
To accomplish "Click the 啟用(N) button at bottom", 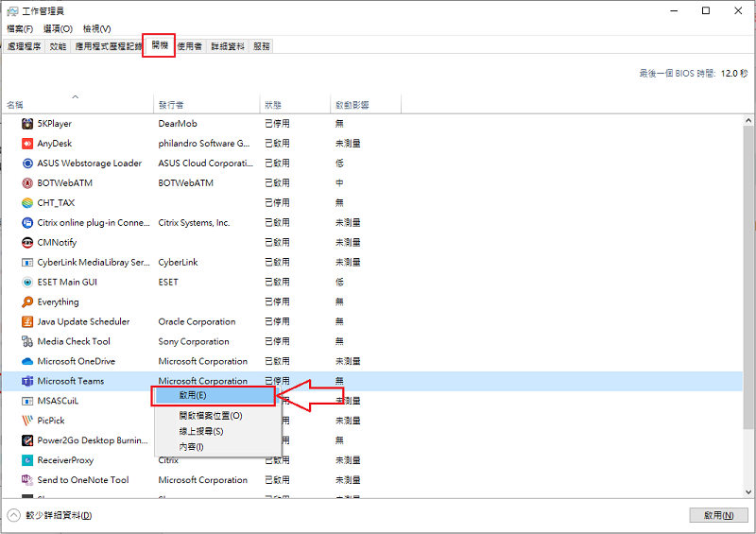I will [719, 515].
